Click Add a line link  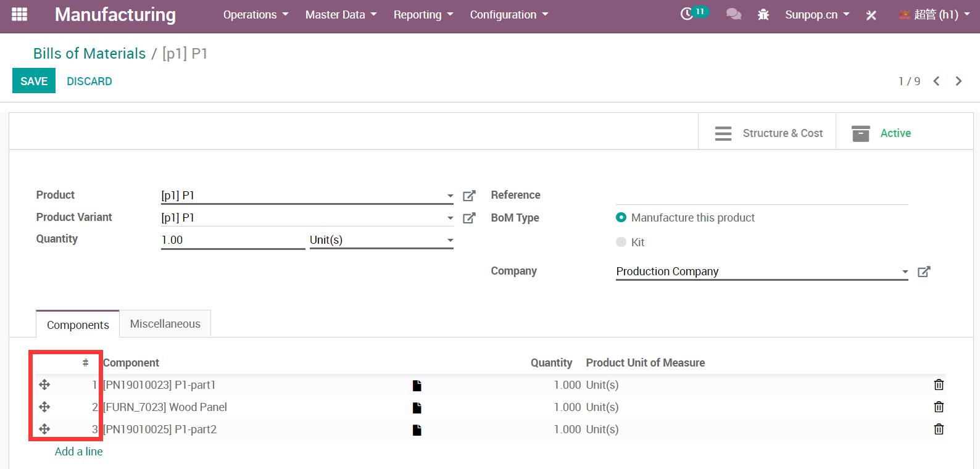[x=79, y=452]
